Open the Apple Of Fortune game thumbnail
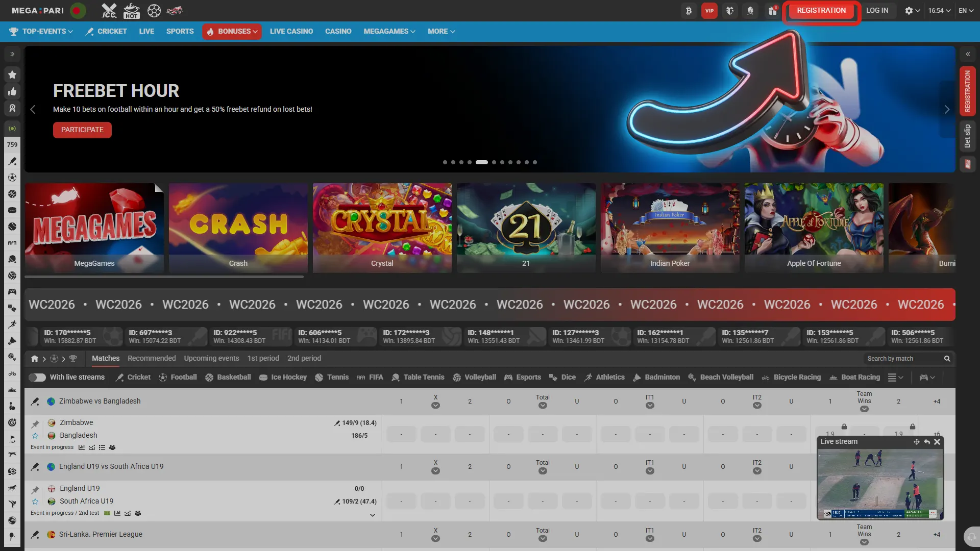The image size is (980, 551). coord(814,228)
